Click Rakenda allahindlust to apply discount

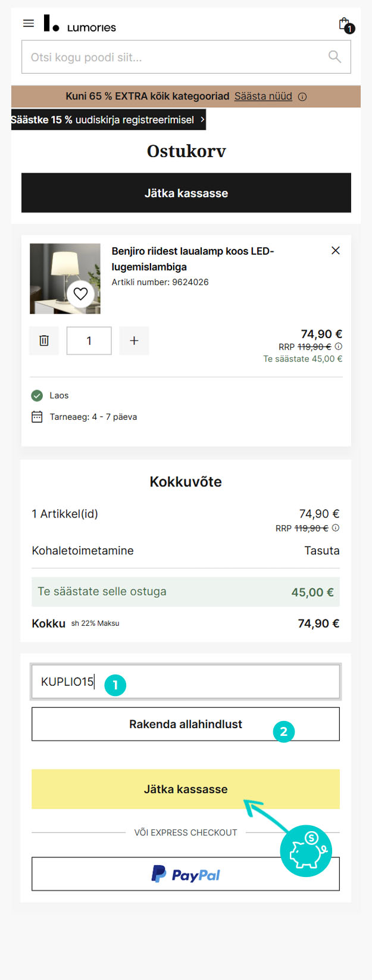[186, 724]
